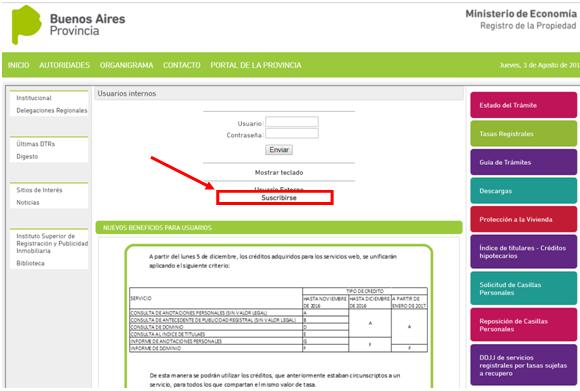Viewport: 580px width, 391px height.
Task: Click CONSULTA AL INDICE DE TITULARES row
Action: tap(216, 334)
